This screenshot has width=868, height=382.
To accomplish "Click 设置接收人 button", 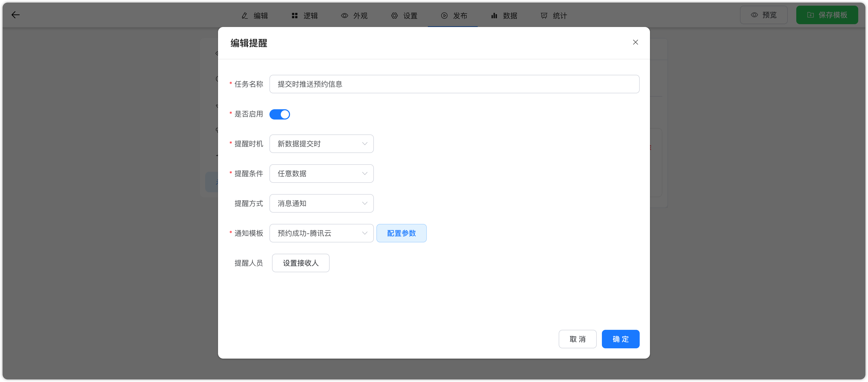I will pyautogui.click(x=300, y=263).
